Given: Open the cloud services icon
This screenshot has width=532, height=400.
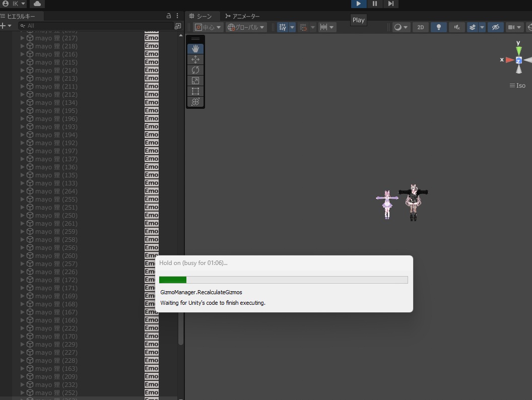Looking at the screenshot, I should pos(37,4).
